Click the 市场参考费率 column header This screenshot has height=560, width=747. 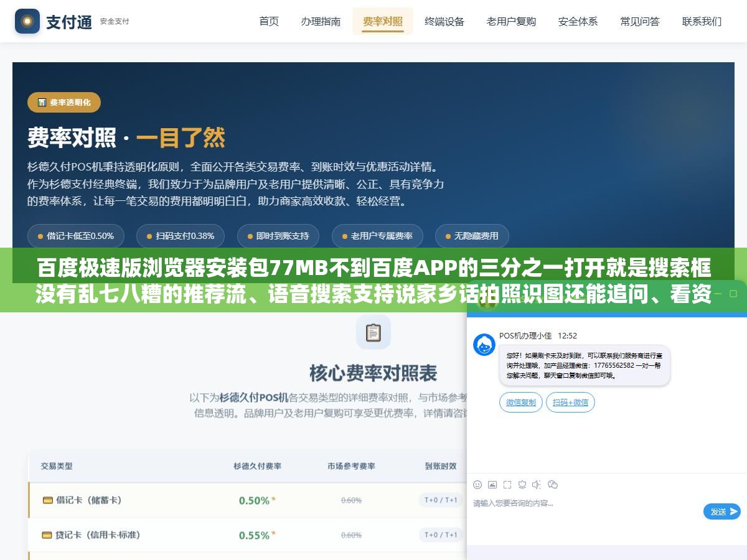point(351,466)
